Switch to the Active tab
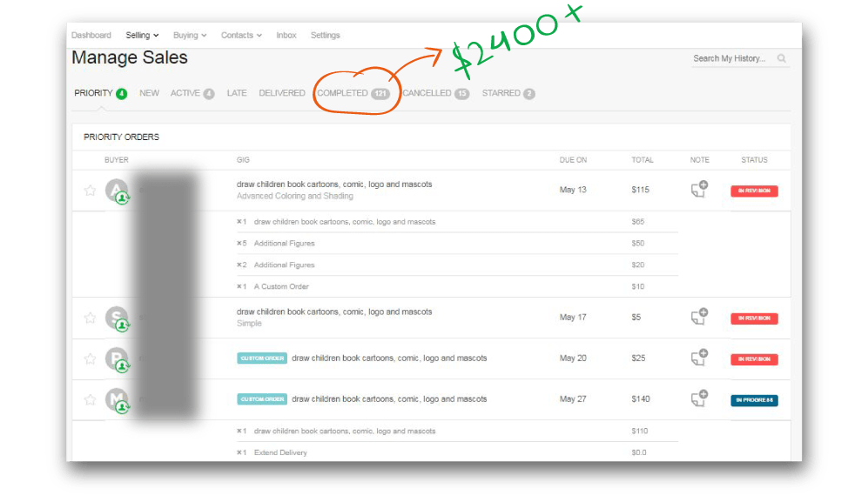This screenshot has height=496, width=868. (192, 93)
